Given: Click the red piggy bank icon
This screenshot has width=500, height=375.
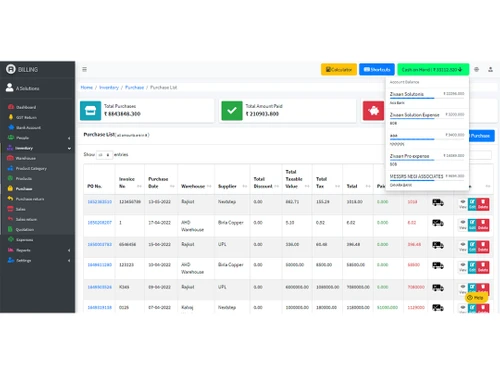Looking at the screenshot, I should 373,110.
